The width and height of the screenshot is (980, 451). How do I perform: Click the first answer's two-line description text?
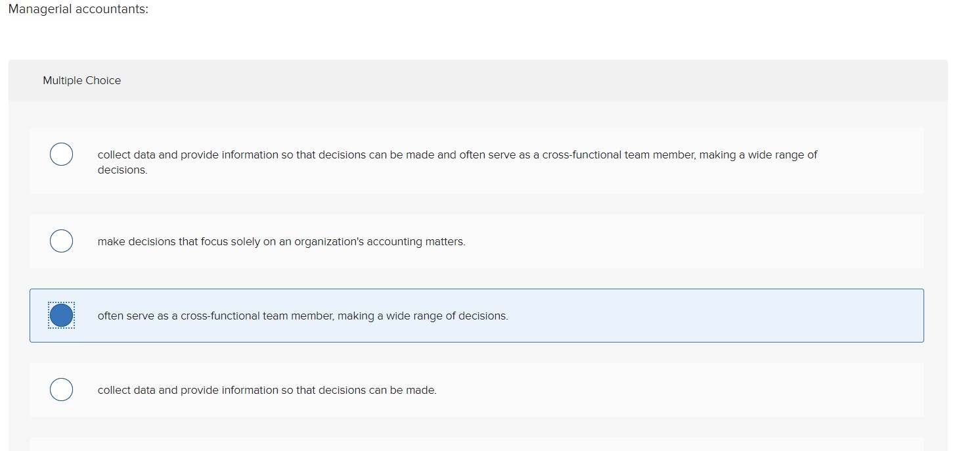click(x=457, y=162)
